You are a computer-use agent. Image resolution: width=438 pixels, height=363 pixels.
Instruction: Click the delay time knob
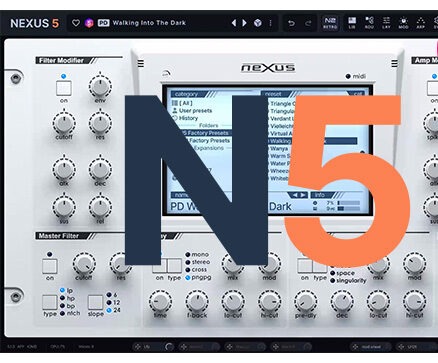(x=160, y=302)
